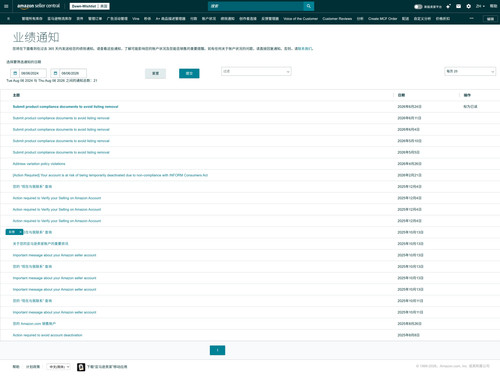Viewport: 500px width, 382px height.
Task: Click the Amazon Seller app icon in footer
Action: [81, 367]
